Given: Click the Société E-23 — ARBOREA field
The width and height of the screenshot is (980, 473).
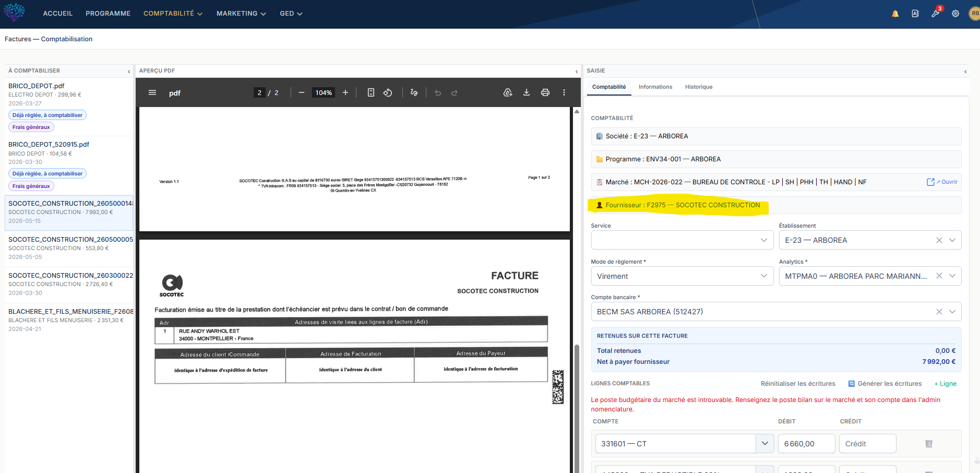Looking at the screenshot, I should (x=776, y=136).
